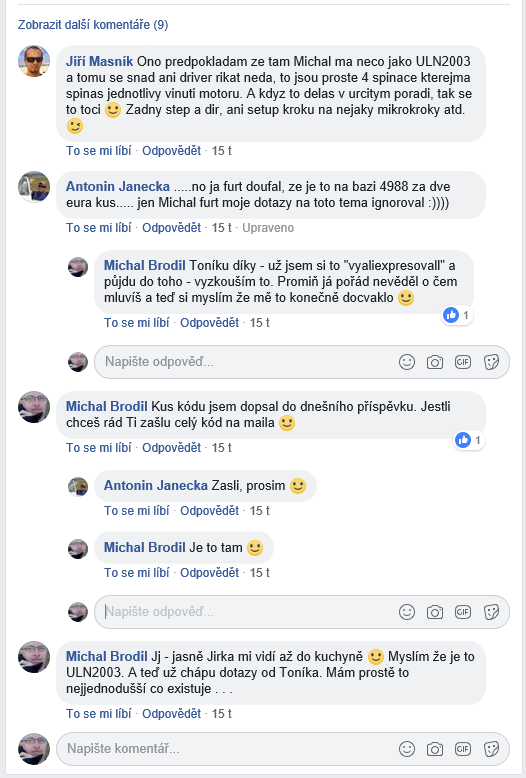Attach photo in second reply box
Image resolution: width=526 pixels, height=778 pixels.
435,612
